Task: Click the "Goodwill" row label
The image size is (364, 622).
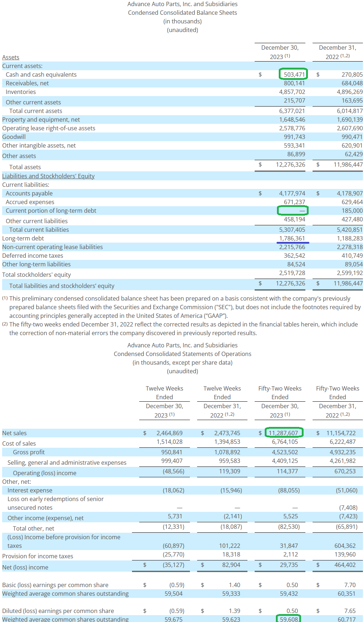Action: click(14, 137)
